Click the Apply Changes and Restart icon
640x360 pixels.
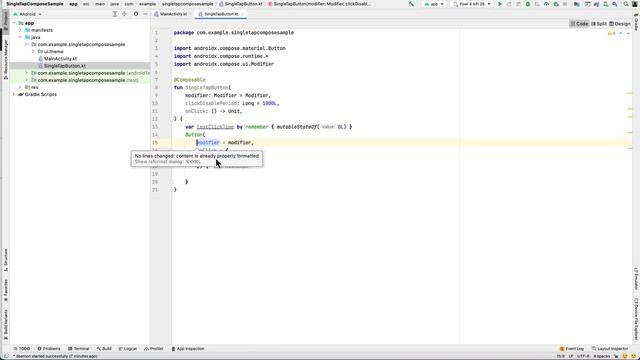pyautogui.click(x=509, y=4)
